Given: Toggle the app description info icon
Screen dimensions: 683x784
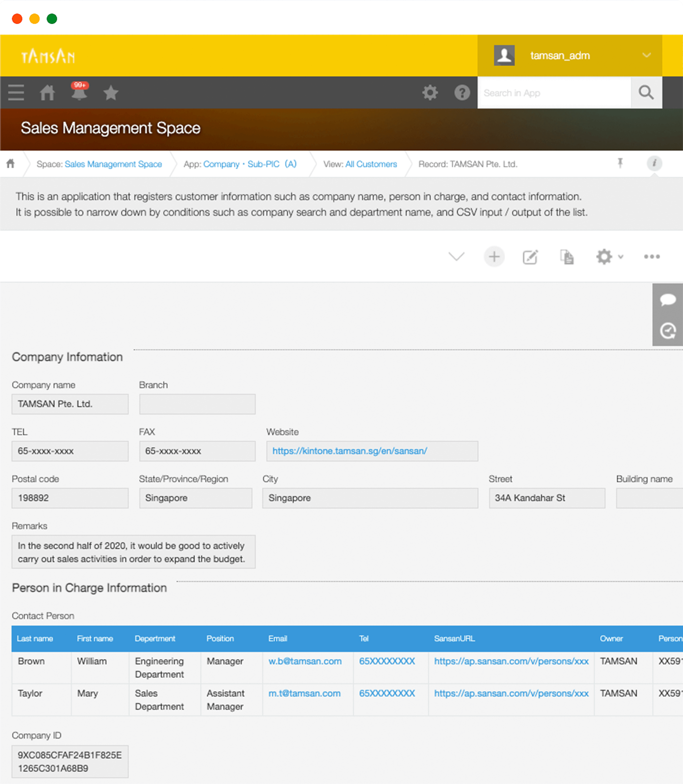Looking at the screenshot, I should 654,163.
